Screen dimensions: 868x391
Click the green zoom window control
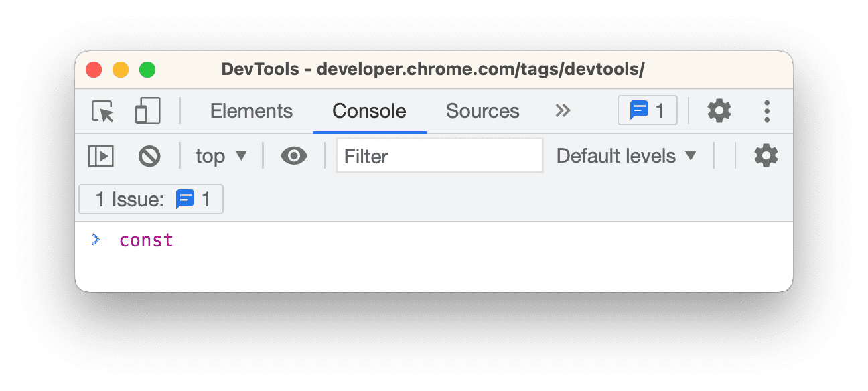[x=147, y=69]
